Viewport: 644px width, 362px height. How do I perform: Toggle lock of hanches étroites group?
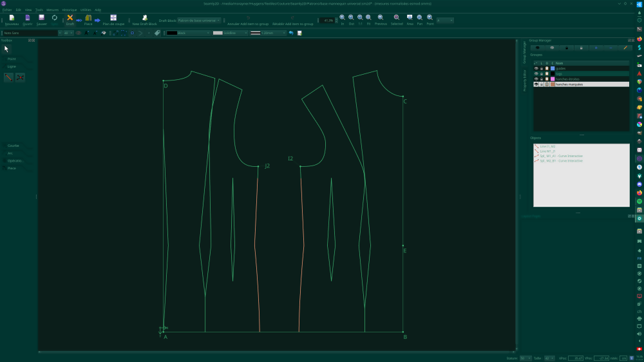click(542, 79)
